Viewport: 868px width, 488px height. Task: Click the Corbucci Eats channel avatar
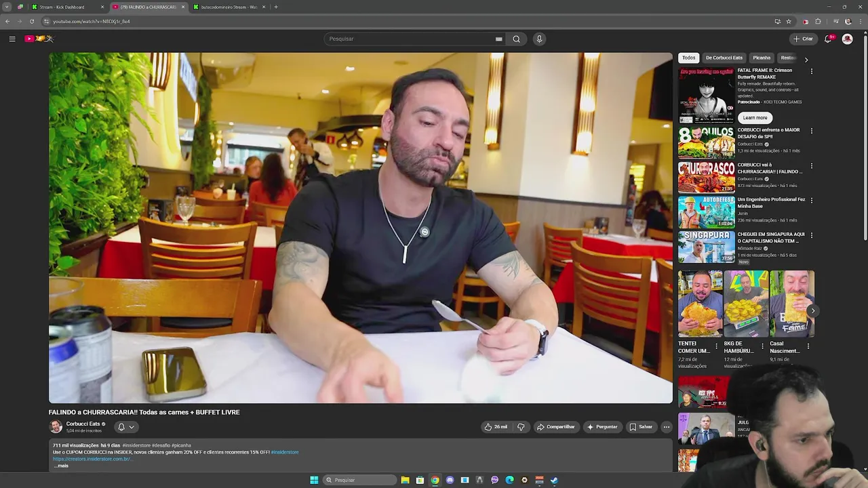tap(56, 427)
